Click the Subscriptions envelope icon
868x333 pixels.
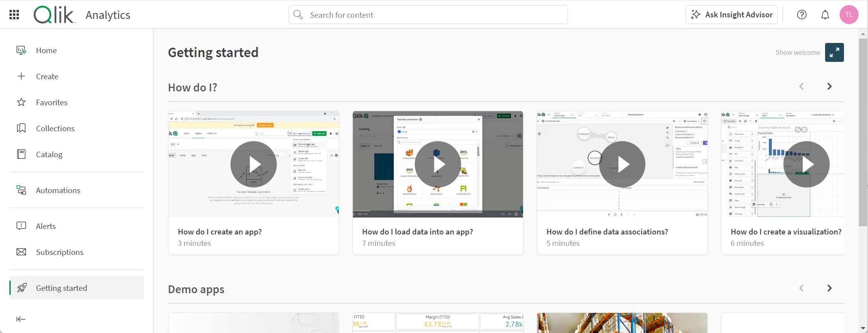(x=21, y=252)
